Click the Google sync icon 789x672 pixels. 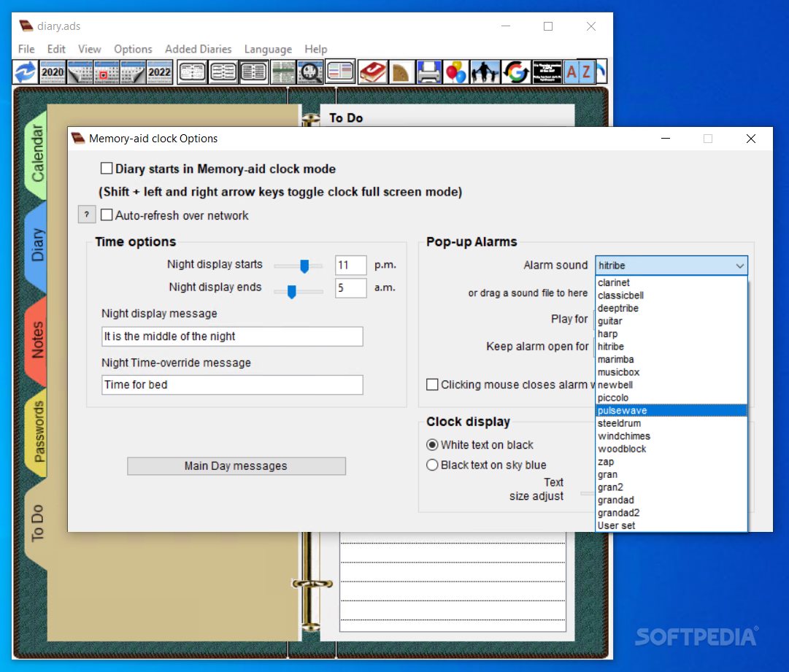516,72
